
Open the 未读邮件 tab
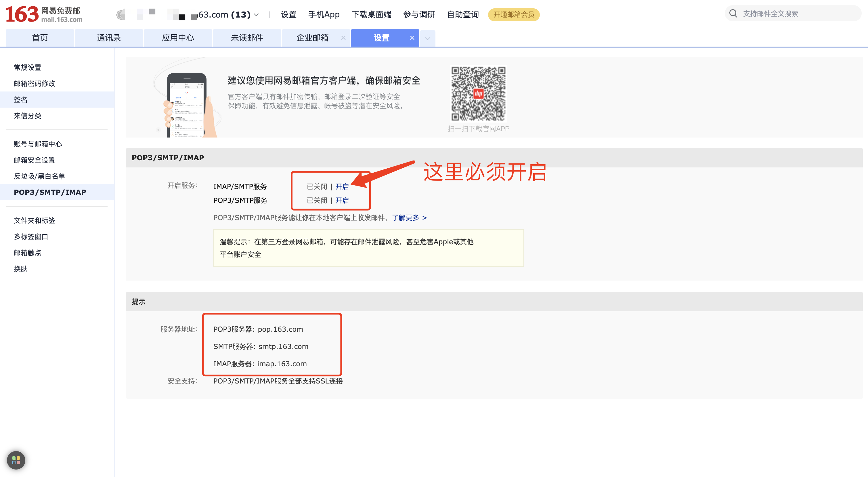coord(247,38)
